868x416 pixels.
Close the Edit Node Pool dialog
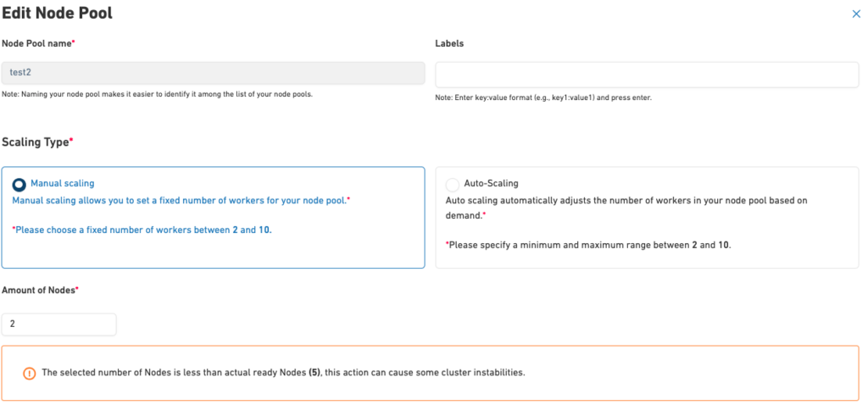click(x=855, y=14)
